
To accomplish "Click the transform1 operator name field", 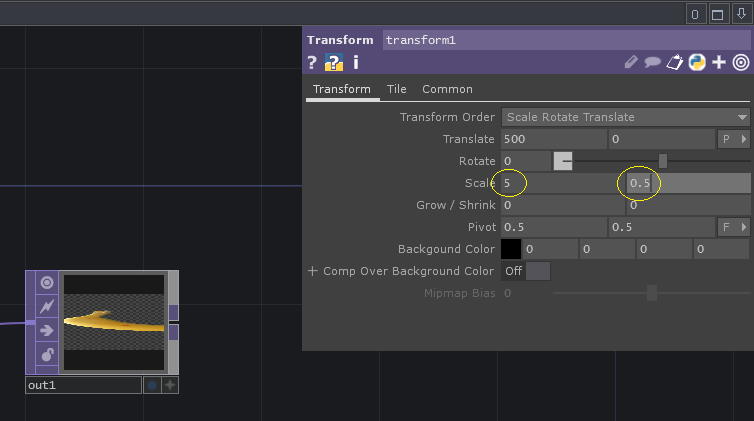I will 566,40.
